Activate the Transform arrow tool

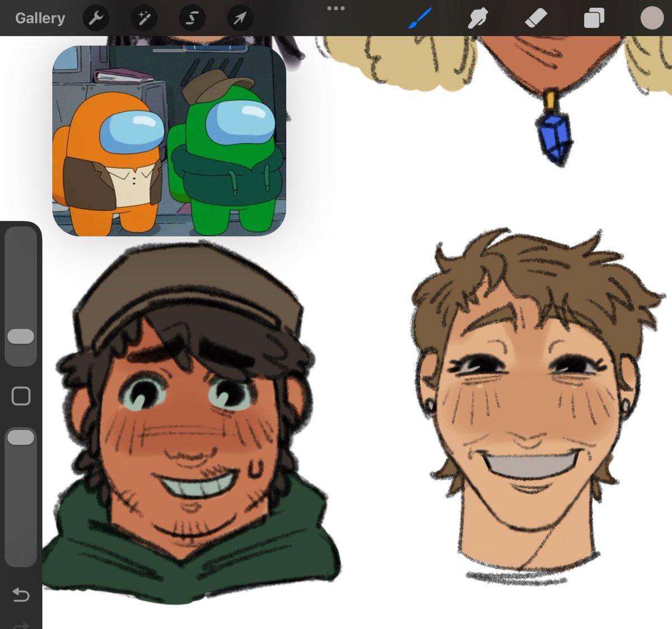point(240,18)
